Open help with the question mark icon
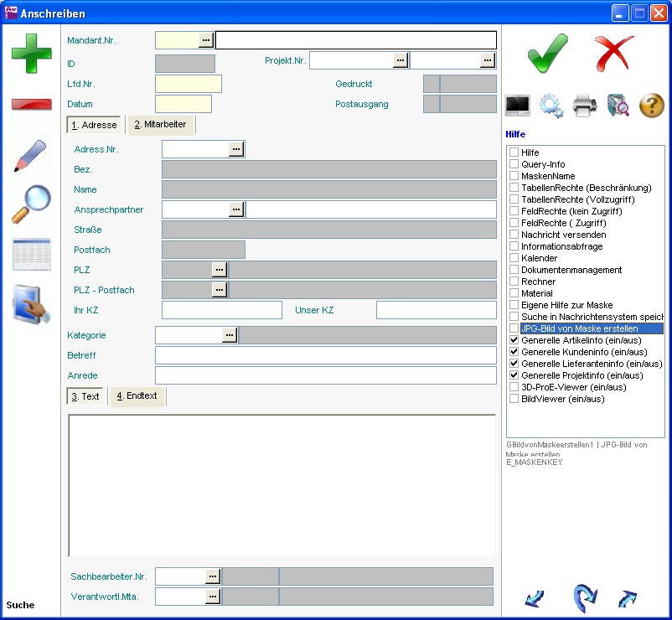The width and height of the screenshot is (672, 620). click(x=652, y=106)
